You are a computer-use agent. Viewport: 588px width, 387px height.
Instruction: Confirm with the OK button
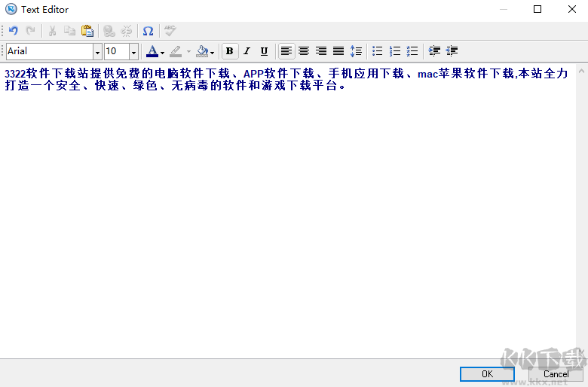[487, 374]
